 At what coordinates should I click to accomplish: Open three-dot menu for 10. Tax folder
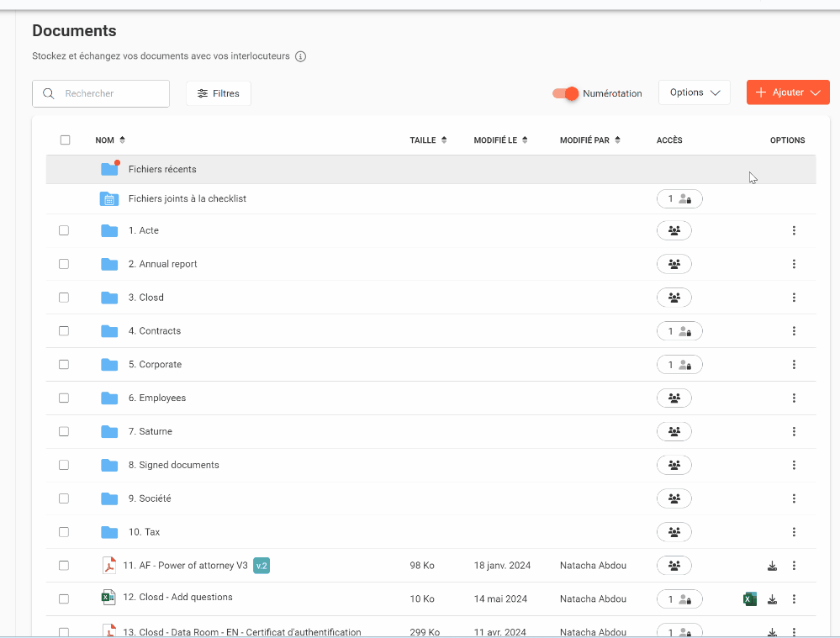click(794, 532)
